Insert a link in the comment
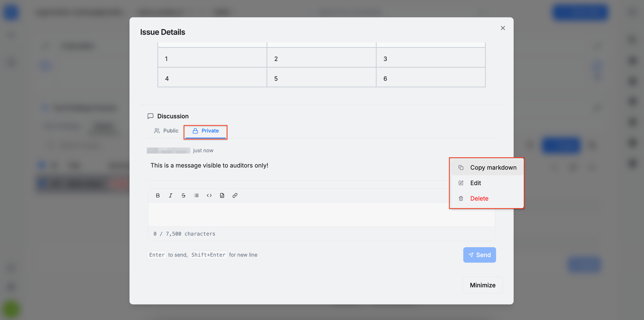Viewport: 644px width, 320px height. [235, 195]
